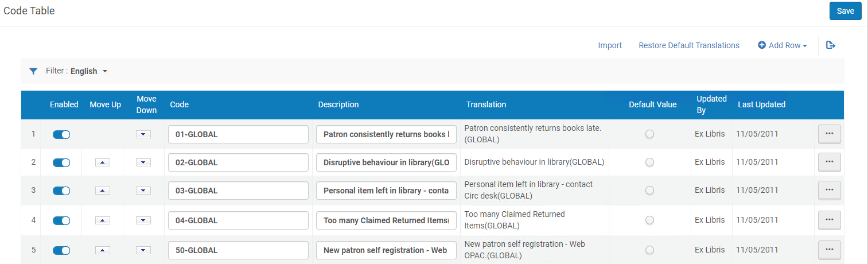Viewport: 868px width, 264px height.
Task: Save the code table
Action: (x=845, y=11)
